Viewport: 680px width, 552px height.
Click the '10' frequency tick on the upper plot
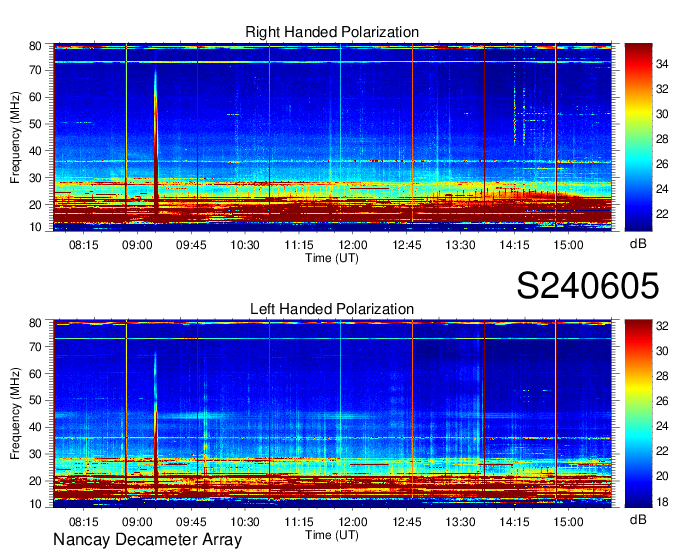click(x=35, y=227)
